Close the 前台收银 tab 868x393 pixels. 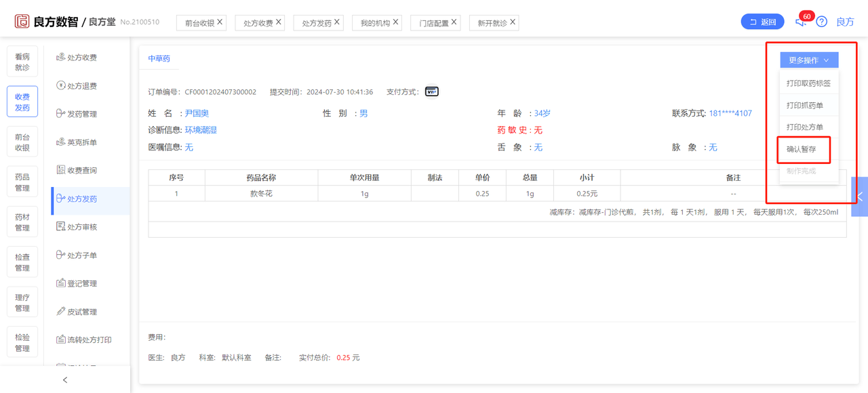pyautogui.click(x=220, y=22)
